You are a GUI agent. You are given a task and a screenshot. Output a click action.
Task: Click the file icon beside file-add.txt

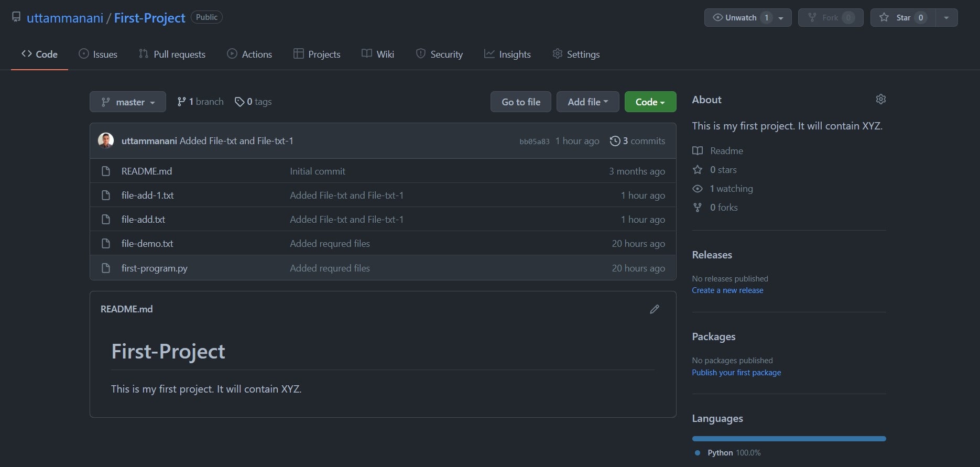coord(106,219)
